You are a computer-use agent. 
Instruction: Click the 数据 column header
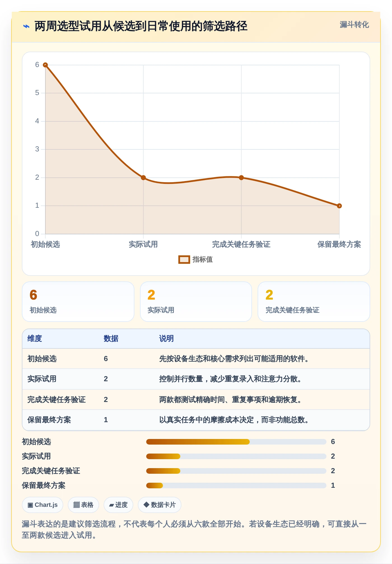coord(111,339)
